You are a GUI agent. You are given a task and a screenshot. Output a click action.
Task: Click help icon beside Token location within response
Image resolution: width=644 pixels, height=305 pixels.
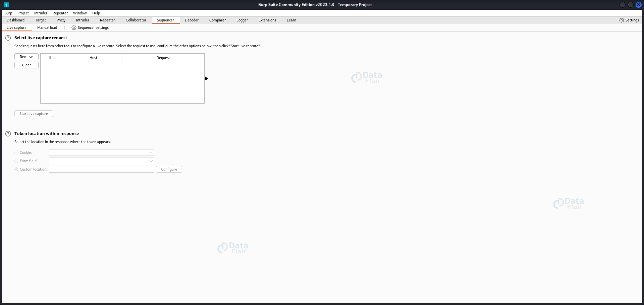(8, 134)
